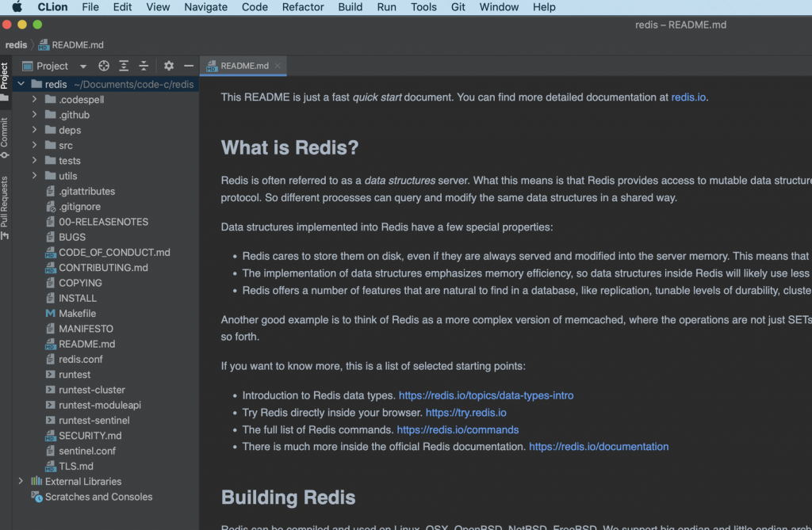Open the Git menu
Image resolution: width=812 pixels, height=530 pixels.
[458, 7]
